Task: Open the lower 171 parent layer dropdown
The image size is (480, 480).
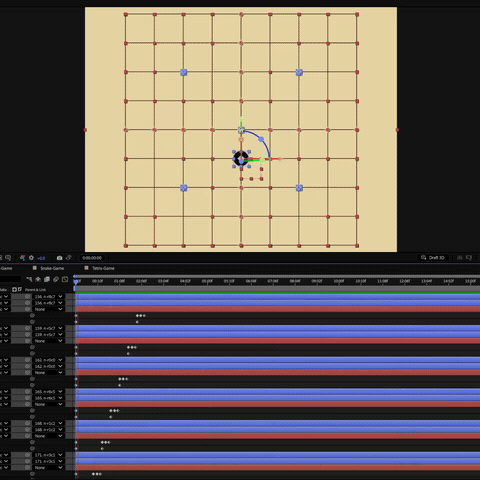Action: pyautogui.click(x=48, y=461)
